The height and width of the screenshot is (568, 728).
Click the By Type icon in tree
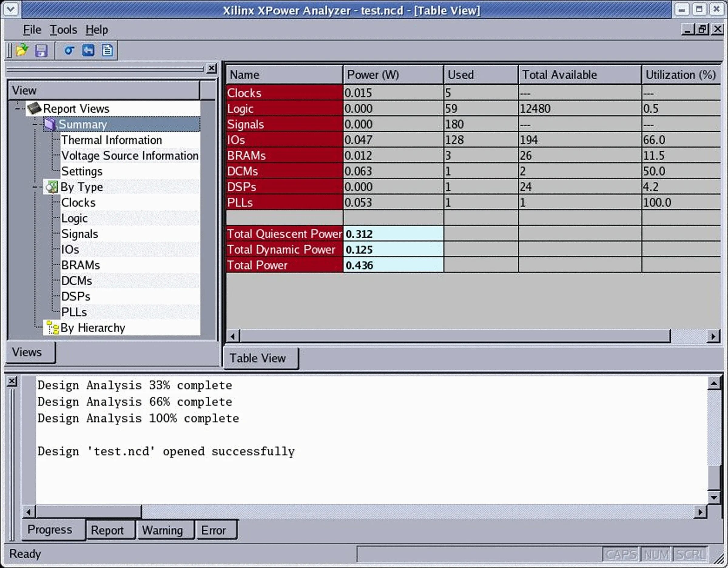point(52,187)
